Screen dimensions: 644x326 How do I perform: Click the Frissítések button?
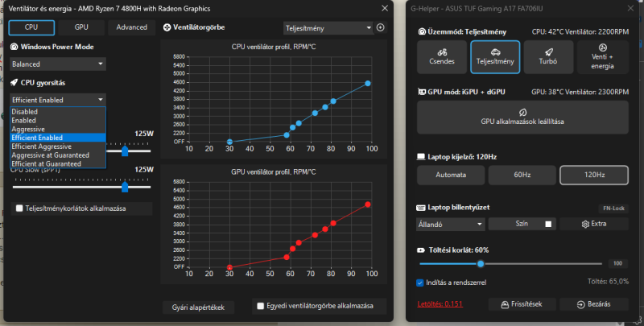point(522,304)
